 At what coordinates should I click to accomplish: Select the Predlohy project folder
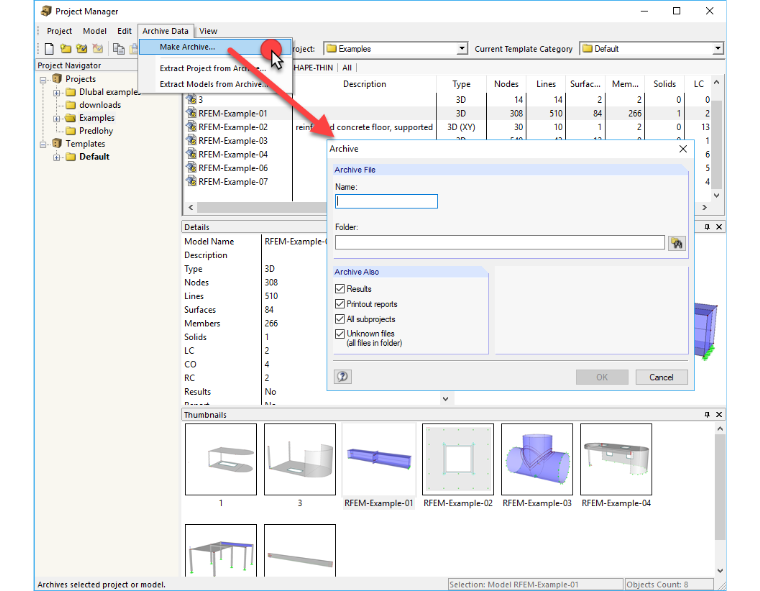coord(96,131)
